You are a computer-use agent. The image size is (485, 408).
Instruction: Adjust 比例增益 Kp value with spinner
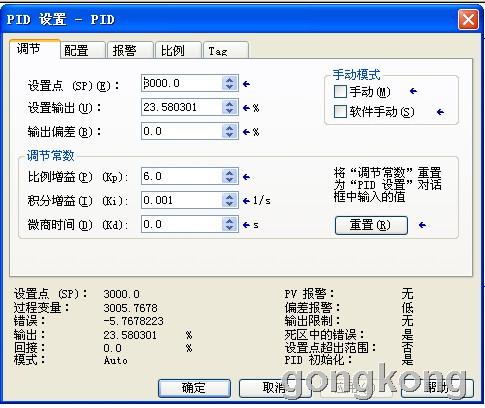tap(229, 176)
